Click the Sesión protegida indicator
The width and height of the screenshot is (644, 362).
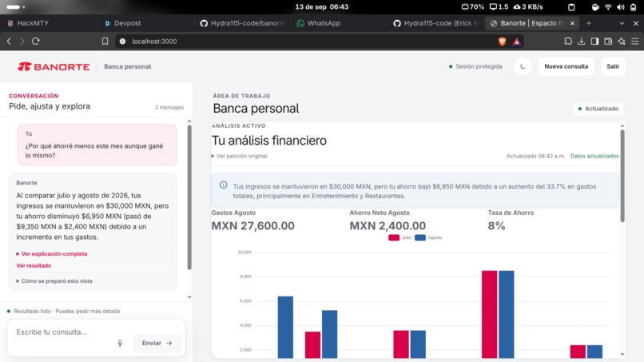point(475,66)
